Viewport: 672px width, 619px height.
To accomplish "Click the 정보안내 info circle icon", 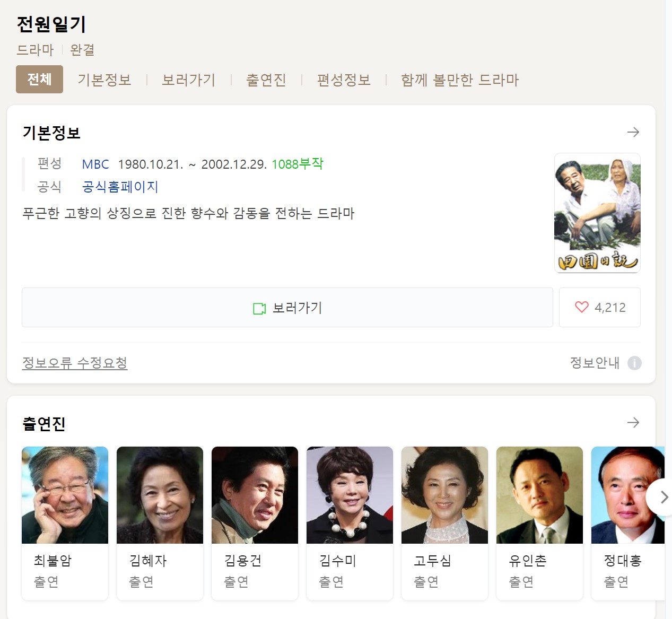I will 634,363.
